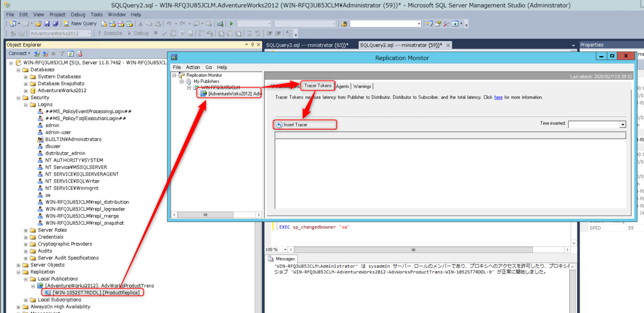Image resolution: width=644 pixels, height=313 pixels.
Task: Click the wrench and tools toolbar icon at right
Action: point(447,24)
